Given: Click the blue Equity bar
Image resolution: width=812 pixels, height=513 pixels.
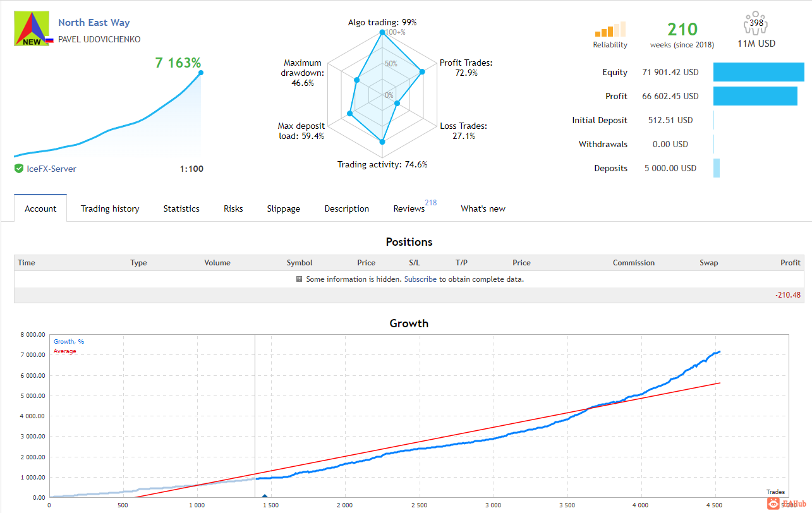Looking at the screenshot, I should 759,72.
